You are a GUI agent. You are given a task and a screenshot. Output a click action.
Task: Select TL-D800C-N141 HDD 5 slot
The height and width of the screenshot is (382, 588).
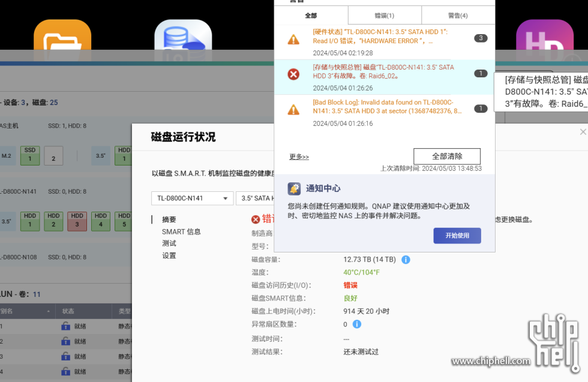[124, 221]
